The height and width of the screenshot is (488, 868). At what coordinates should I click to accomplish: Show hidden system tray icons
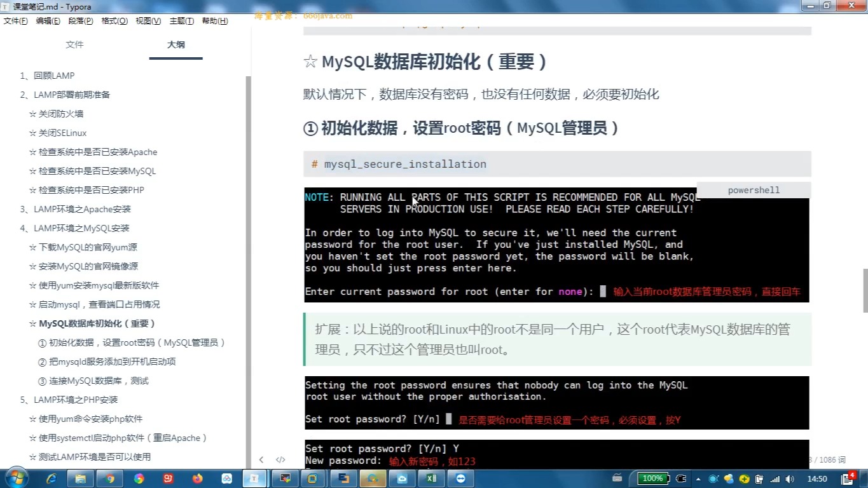click(x=698, y=478)
